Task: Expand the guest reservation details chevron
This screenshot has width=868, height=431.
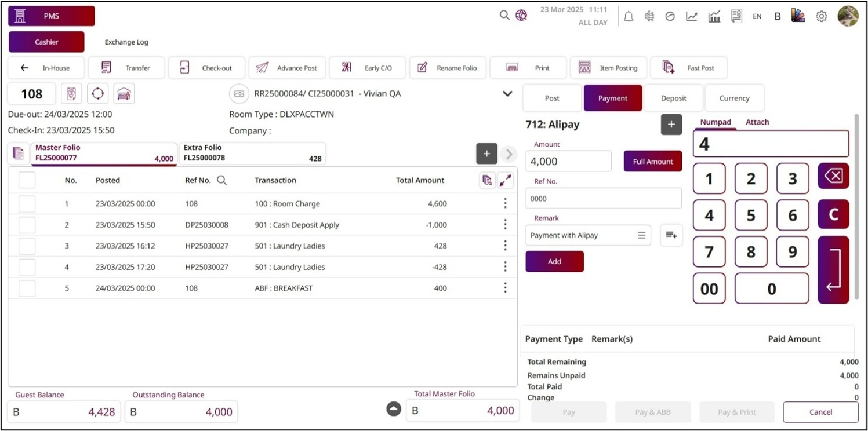Action: coord(507,94)
